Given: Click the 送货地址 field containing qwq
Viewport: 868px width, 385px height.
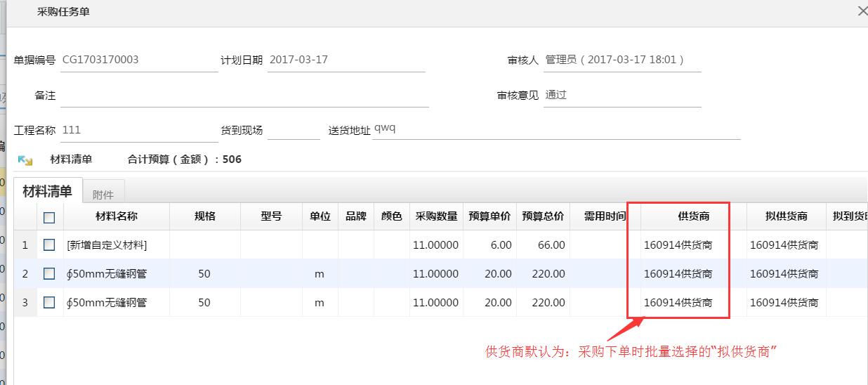Looking at the screenshot, I should (555, 130).
